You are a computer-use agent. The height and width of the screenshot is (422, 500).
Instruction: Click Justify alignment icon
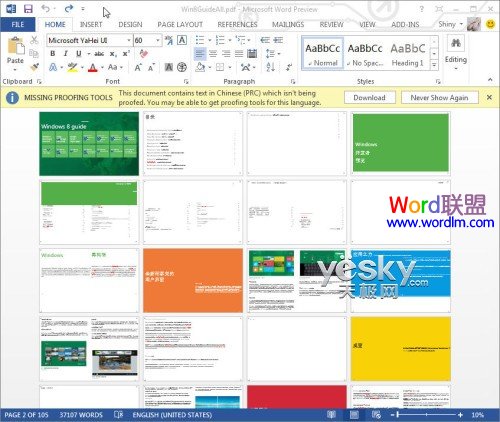[239, 54]
